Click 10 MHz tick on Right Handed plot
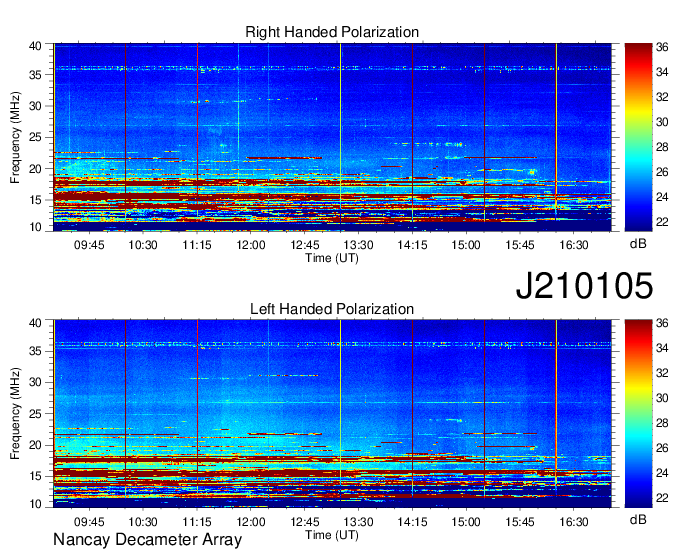The width and height of the screenshot is (680, 552). [35, 227]
